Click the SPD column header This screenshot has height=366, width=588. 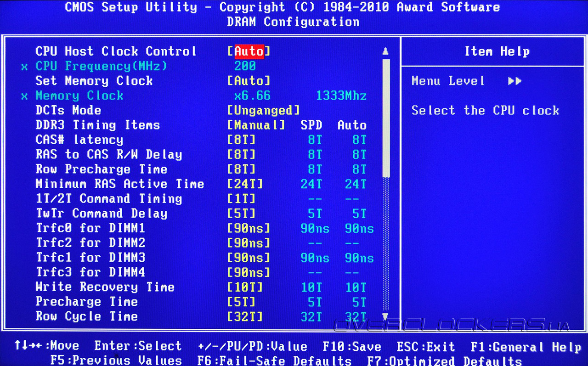pos(311,125)
